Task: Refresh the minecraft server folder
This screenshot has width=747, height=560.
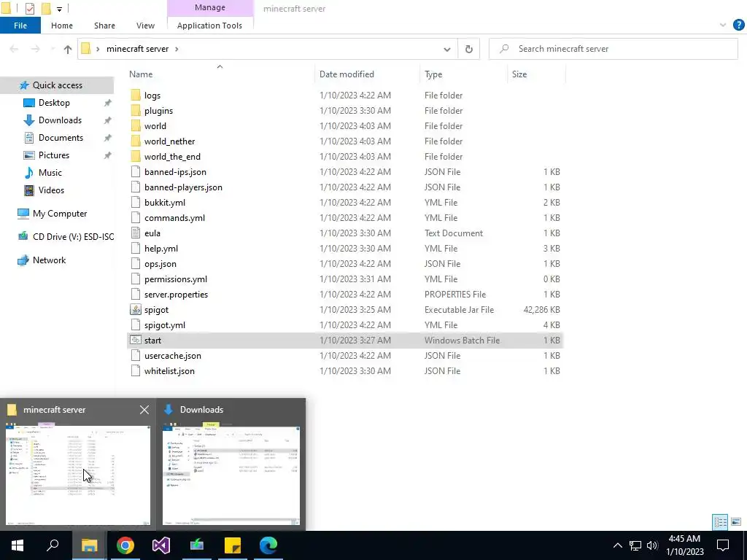Action: pos(469,49)
